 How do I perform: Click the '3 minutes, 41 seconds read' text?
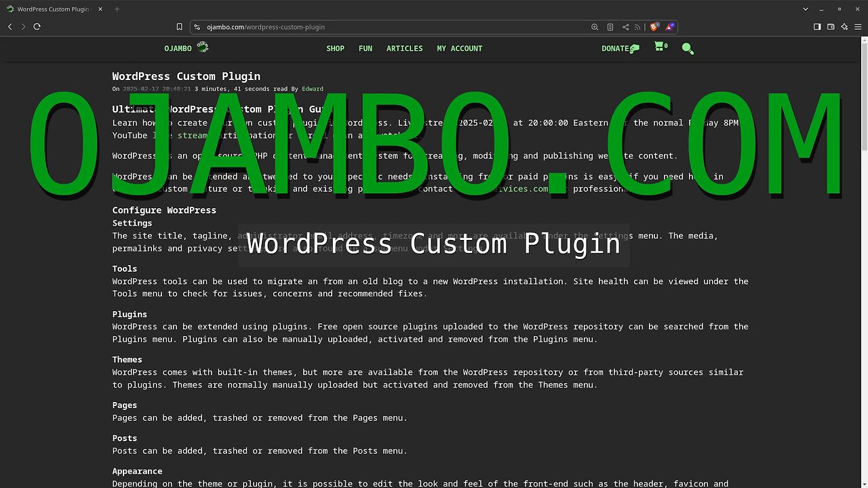pos(241,89)
